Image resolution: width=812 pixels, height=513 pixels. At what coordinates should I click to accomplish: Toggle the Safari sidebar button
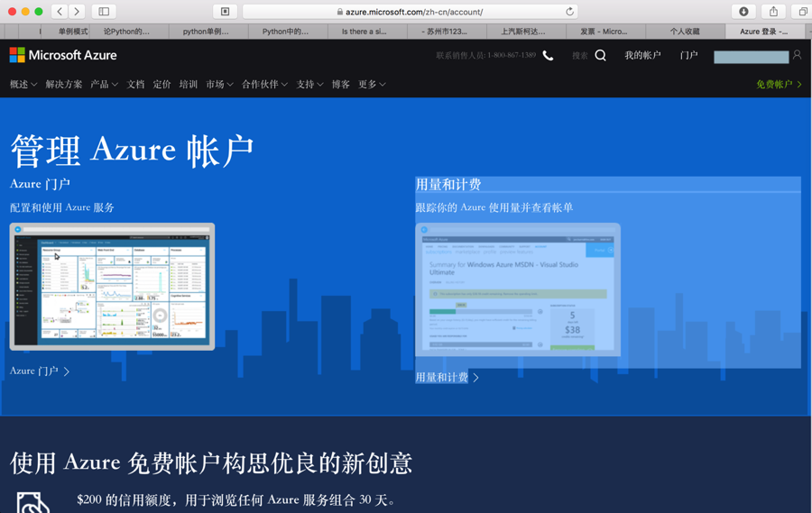click(x=104, y=12)
